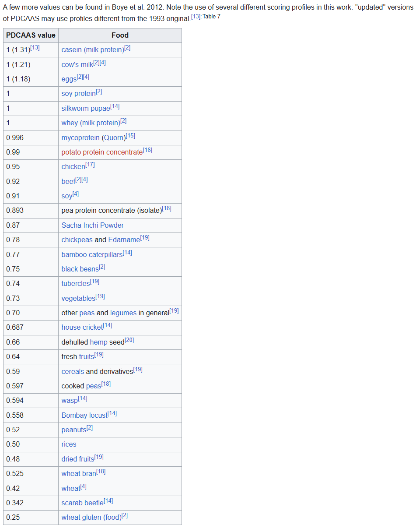Image resolution: width=416 pixels, height=532 pixels.
Task: Open the dried fruits link
Action: (78, 459)
